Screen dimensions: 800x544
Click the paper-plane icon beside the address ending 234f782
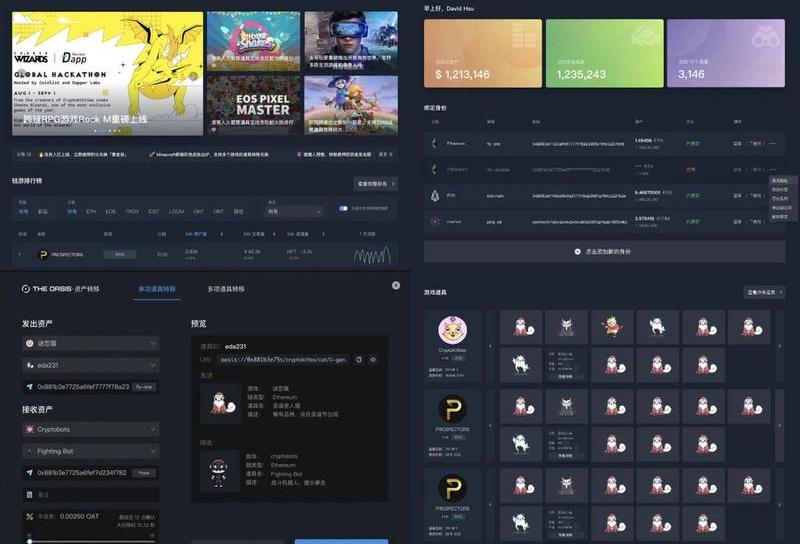click(30, 473)
